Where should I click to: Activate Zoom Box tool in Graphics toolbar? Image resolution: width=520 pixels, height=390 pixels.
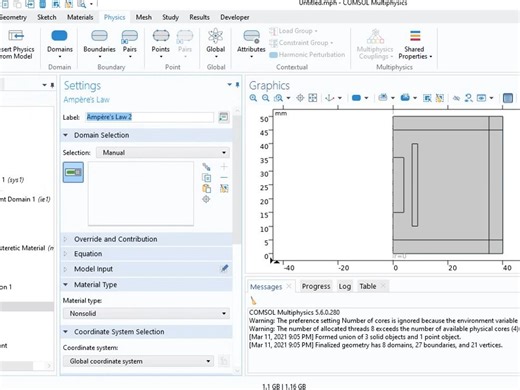(x=278, y=98)
